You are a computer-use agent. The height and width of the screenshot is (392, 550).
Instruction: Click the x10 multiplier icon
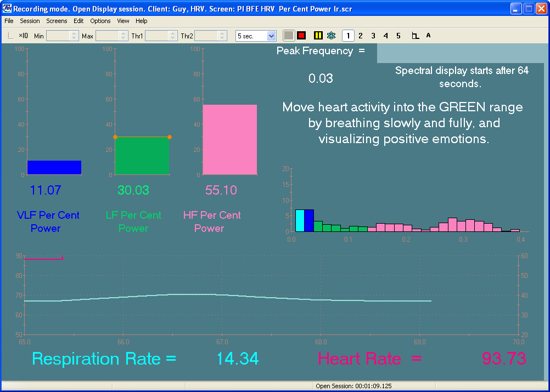23,36
